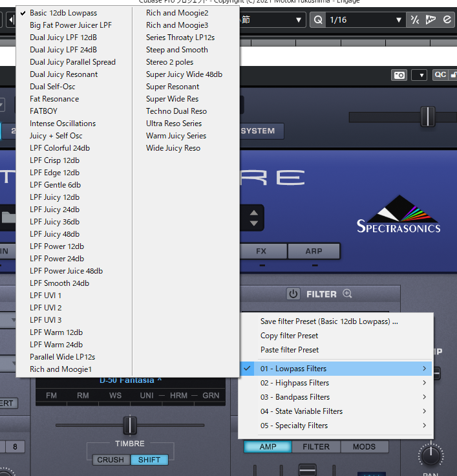Expand 01 - Lowpass Filters submenu

(336, 369)
